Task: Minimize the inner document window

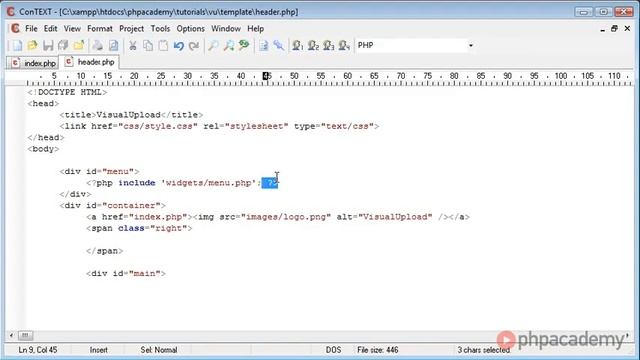Action: pyautogui.click(x=602, y=29)
